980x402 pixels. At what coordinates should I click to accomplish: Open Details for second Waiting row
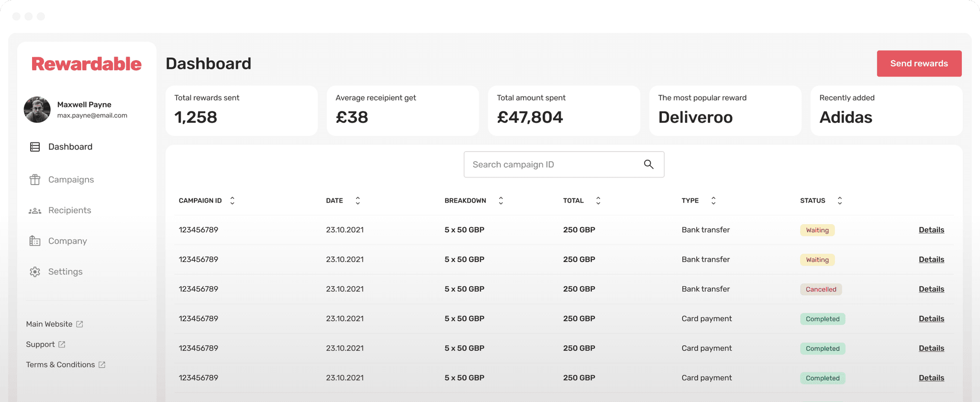click(x=931, y=260)
